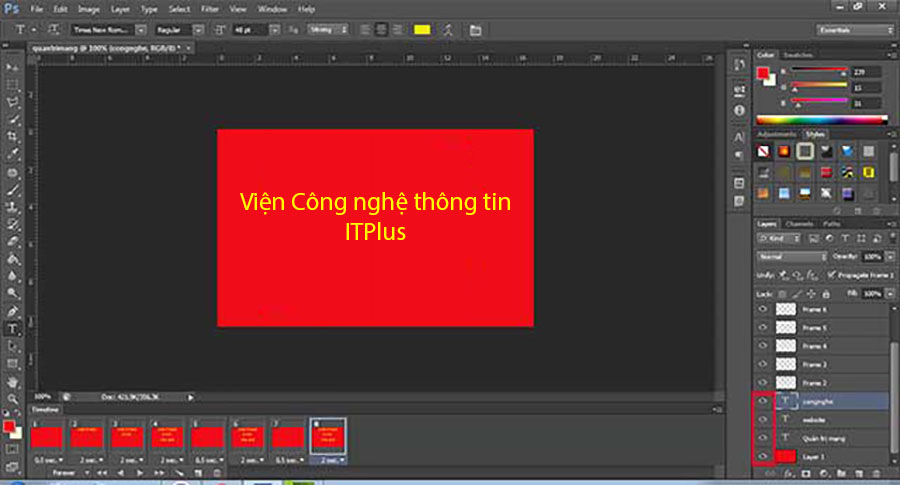Screen dimensions: 900x485
Task: Select the Crop tool
Action: point(13,136)
